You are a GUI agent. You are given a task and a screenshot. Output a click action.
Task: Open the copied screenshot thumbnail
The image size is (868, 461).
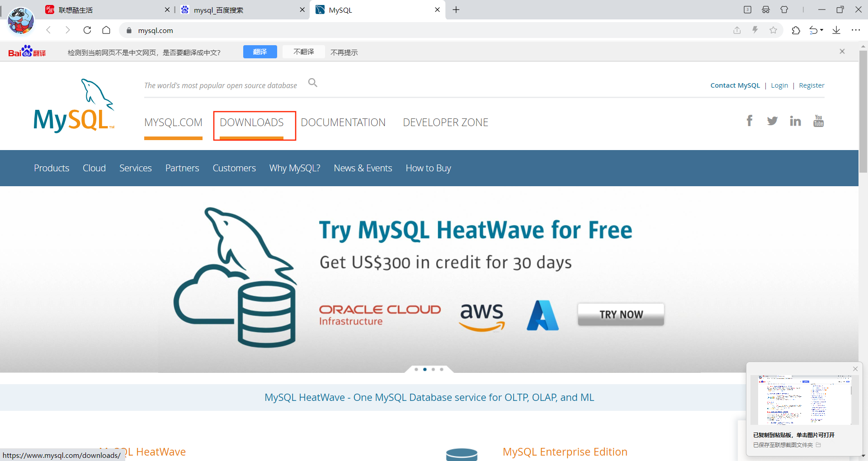click(804, 400)
